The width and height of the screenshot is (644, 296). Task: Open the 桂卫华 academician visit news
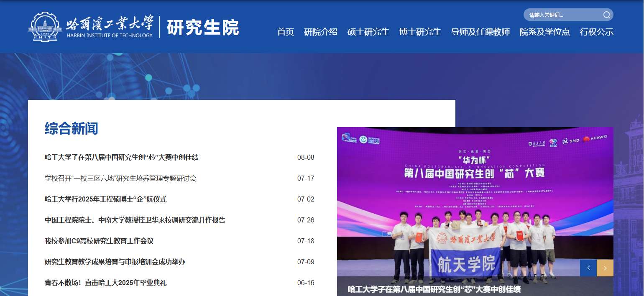tap(135, 220)
